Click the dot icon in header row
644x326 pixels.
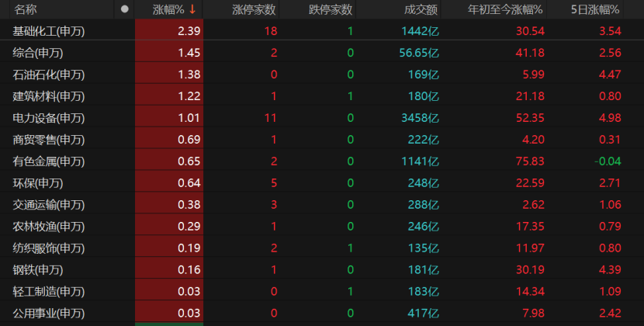[x=125, y=9]
